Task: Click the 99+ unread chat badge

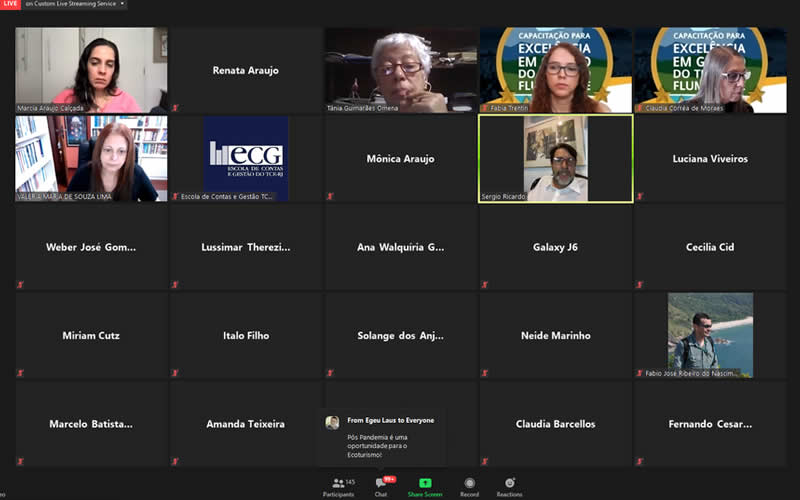Action: point(389,479)
